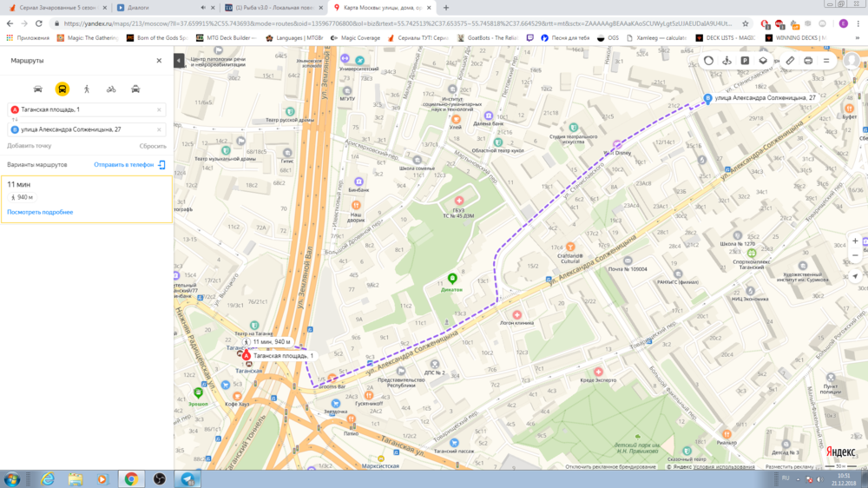The image size is (868, 488).
Task: Select the public transport route mode
Action: (62, 89)
